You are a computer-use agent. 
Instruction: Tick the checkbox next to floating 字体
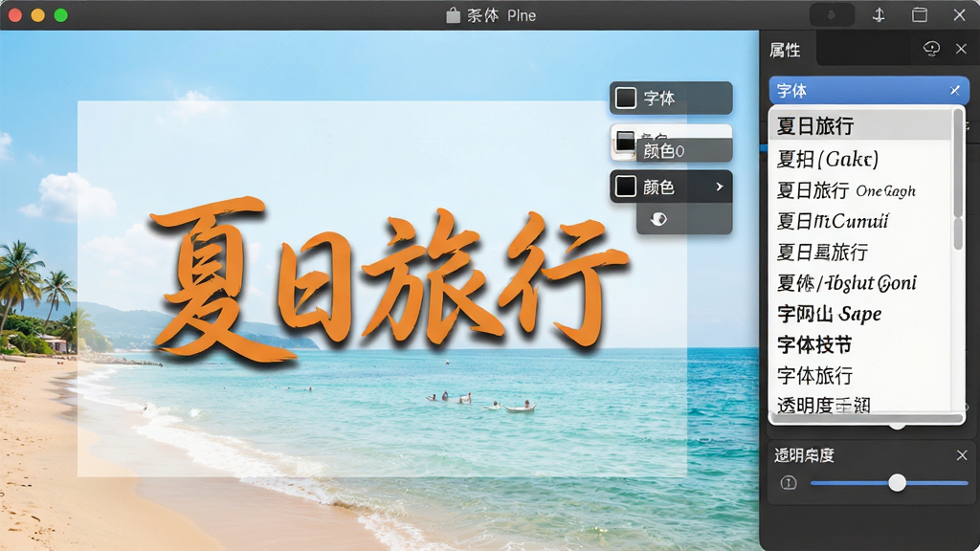[x=626, y=99]
